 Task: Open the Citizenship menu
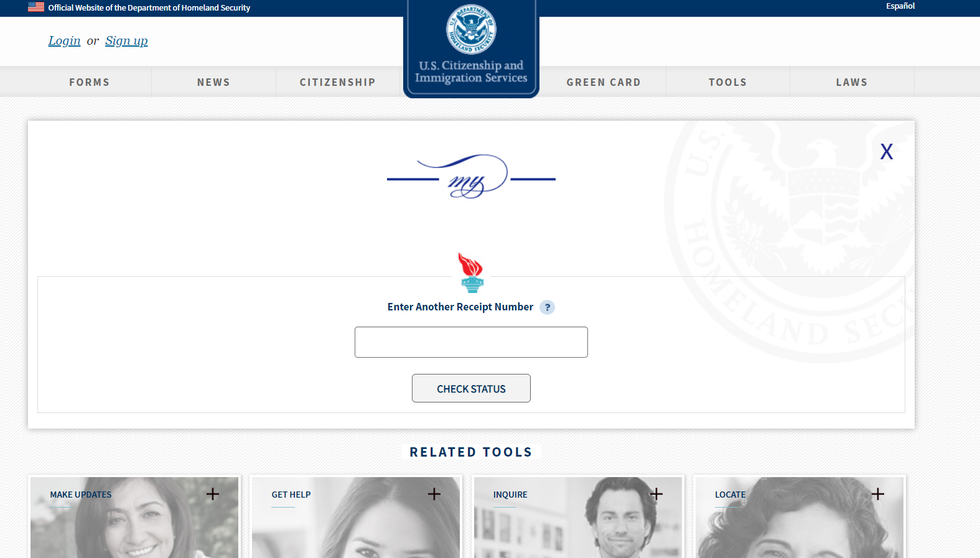(338, 82)
